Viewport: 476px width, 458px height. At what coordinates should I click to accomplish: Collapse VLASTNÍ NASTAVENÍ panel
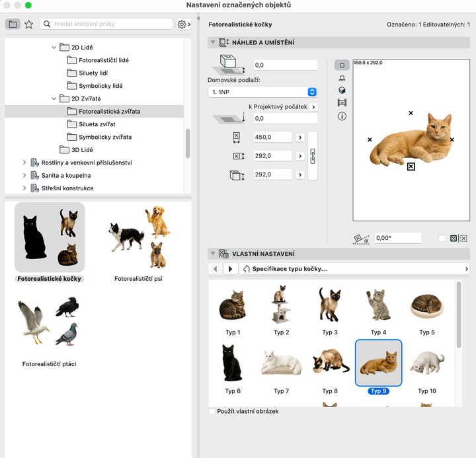click(213, 254)
